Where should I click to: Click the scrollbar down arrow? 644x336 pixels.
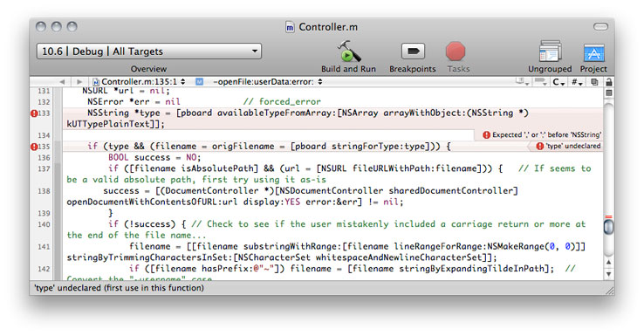(609, 274)
